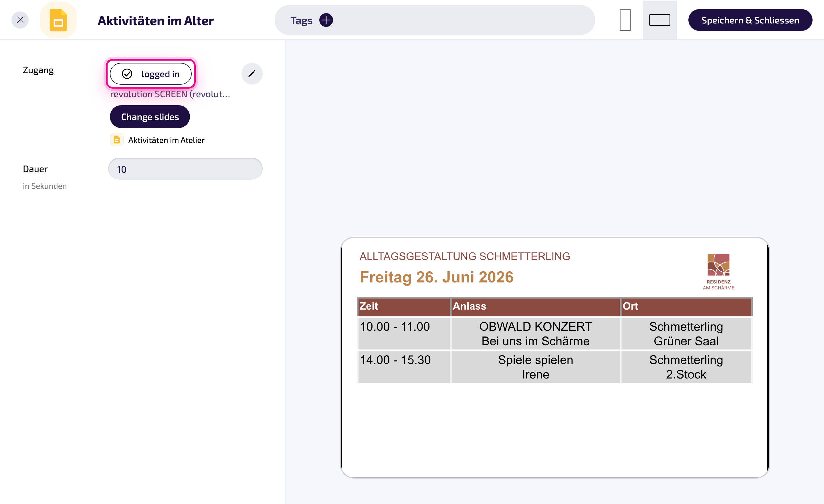Screen dimensions: 824x504
Task: Click the Freitag 26. Juni 2026 heading
Action: click(x=436, y=277)
